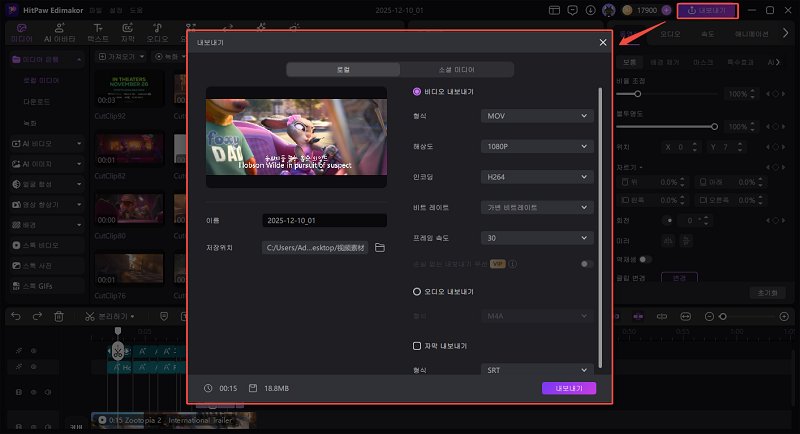The image size is (800, 434).
Task: Click the timeline zoom slider
Action: click(x=746, y=317)
